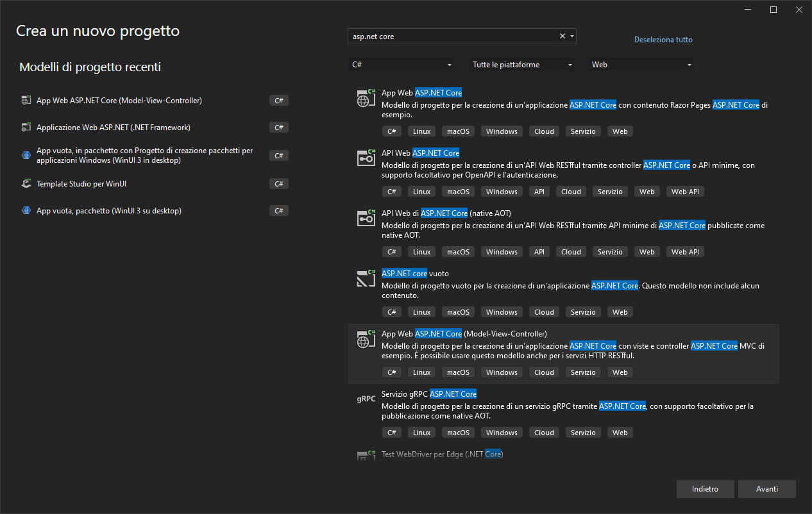Click the Servizio tag on the gRPC template

[583, 433]
